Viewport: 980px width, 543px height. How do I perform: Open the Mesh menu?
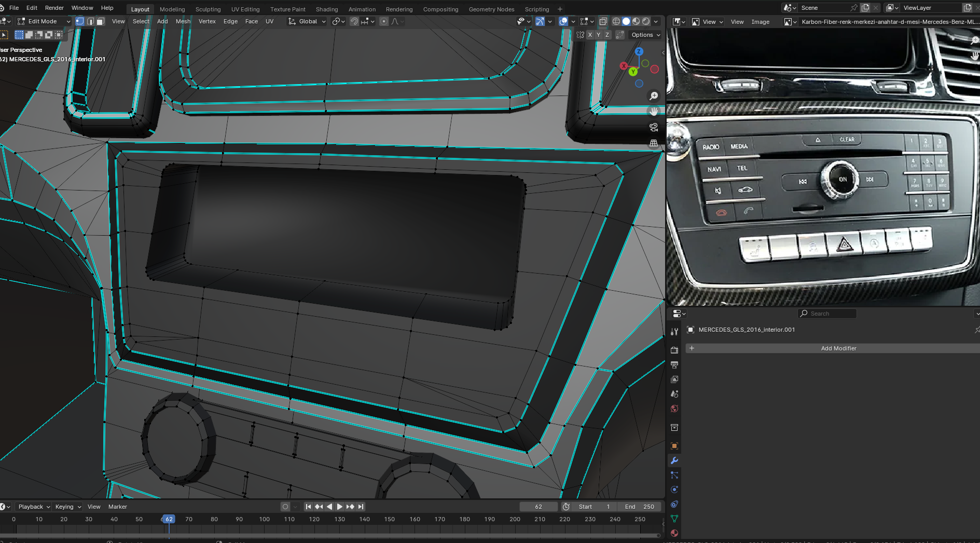coord(183,21)
